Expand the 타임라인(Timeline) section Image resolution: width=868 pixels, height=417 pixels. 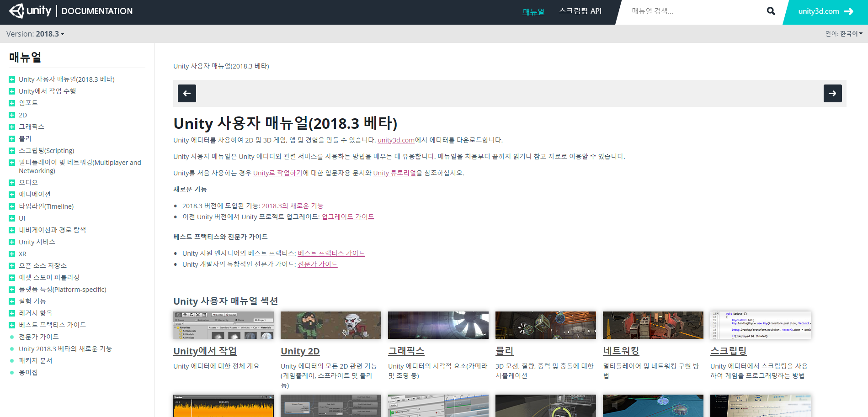click(12, 206)
